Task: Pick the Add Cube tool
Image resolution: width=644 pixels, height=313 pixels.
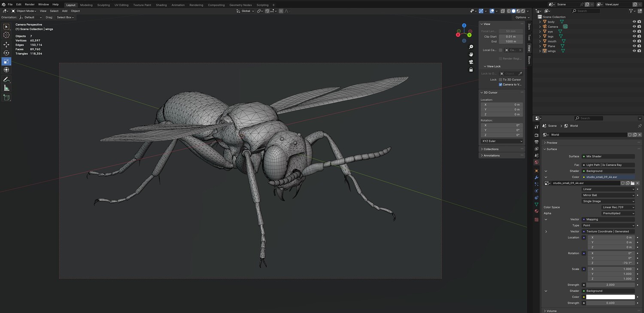Action: point(6,97)
